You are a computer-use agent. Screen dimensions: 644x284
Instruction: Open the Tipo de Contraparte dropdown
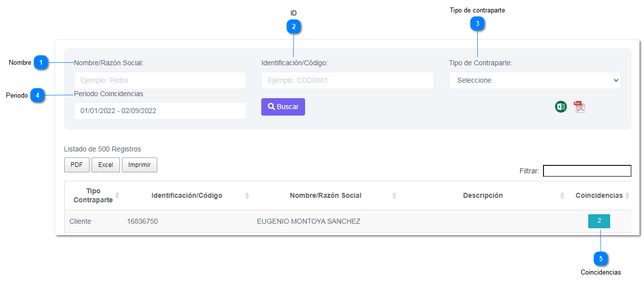pos(535,81)
